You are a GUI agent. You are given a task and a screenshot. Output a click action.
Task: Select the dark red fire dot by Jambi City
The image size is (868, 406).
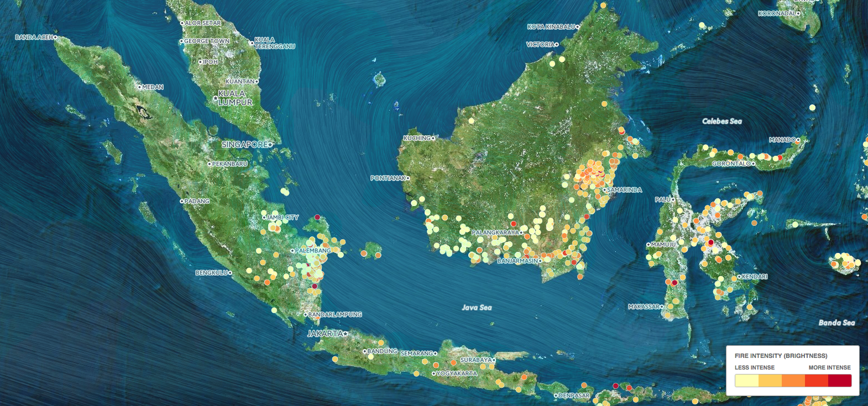click(x=317, y=218)
